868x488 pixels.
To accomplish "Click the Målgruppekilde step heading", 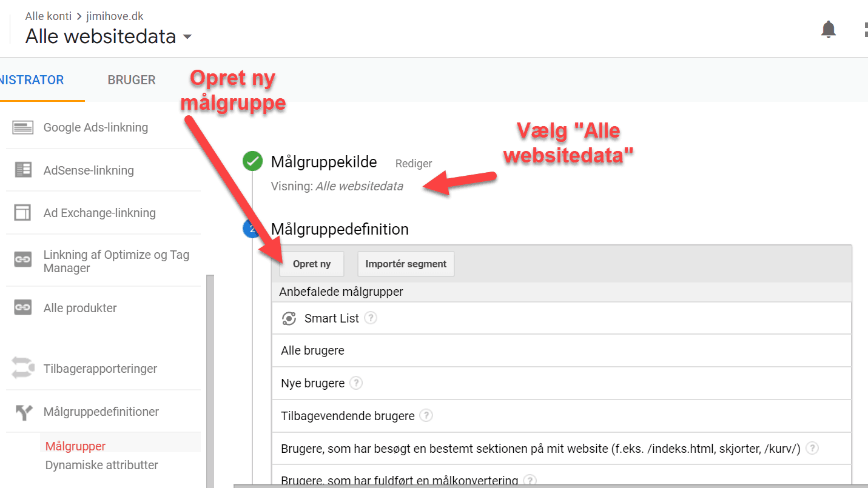I will pos(324,162).
